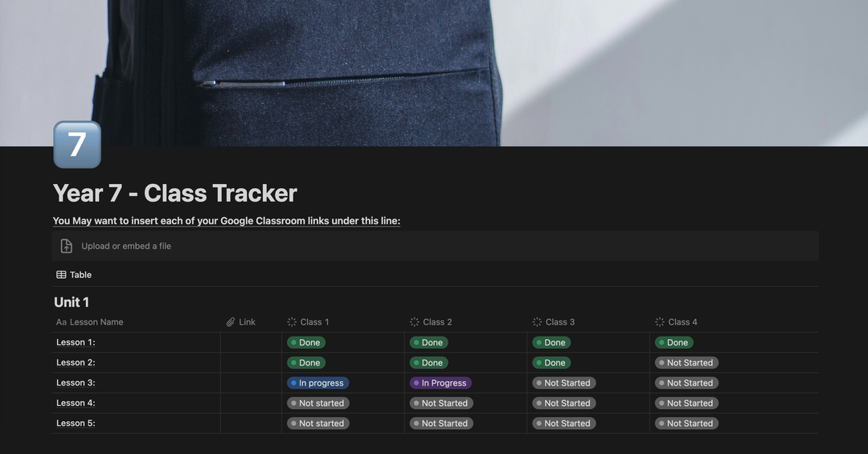Change Lesson 2 Class 2 Done status
Screen dimensions: 868x454
pos(429,362)
